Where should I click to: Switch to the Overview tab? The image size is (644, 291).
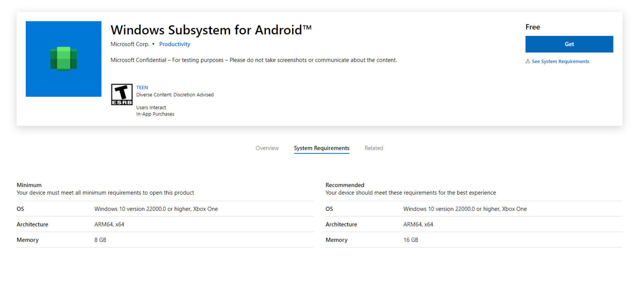[x=267, y=148]
